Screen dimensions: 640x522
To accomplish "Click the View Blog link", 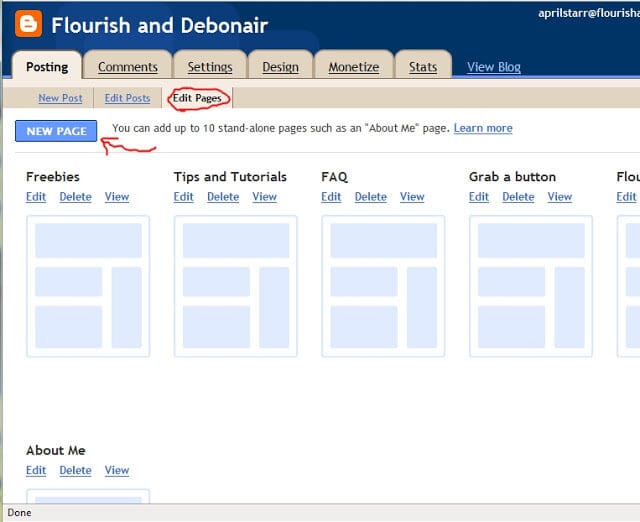I will point(494,67).
